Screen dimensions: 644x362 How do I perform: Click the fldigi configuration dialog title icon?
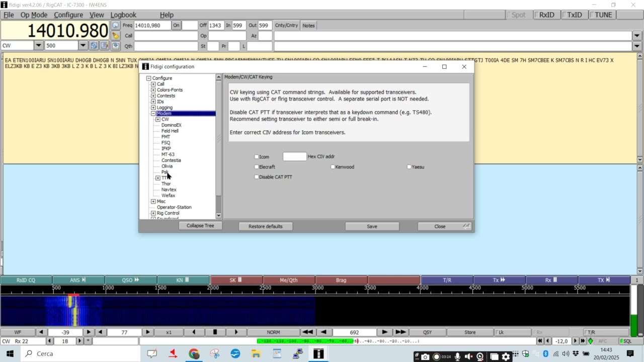pyautogui.click(x=145, y=66)
